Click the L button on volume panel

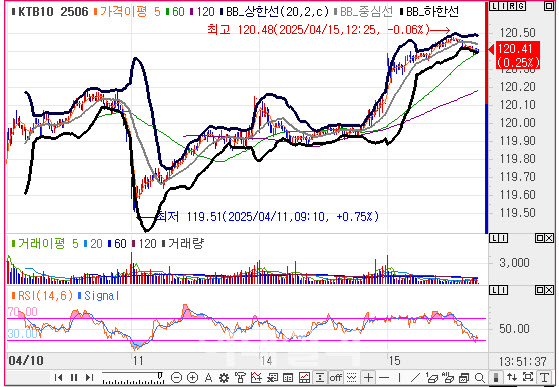pyautogui.click(x=495, y=238)
